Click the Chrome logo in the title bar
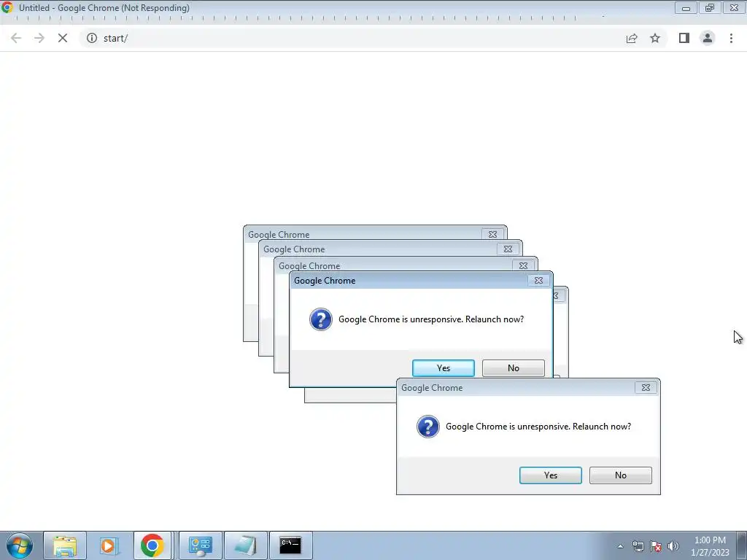Viewport: 747px width, 560px height. pyautogui.click(x=7, y=7)
